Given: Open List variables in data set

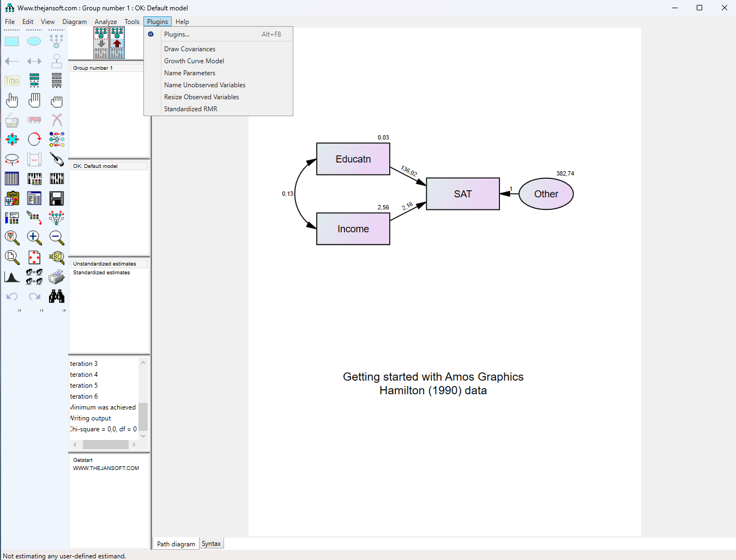Looking at the screenshot, I should point(57,81).
